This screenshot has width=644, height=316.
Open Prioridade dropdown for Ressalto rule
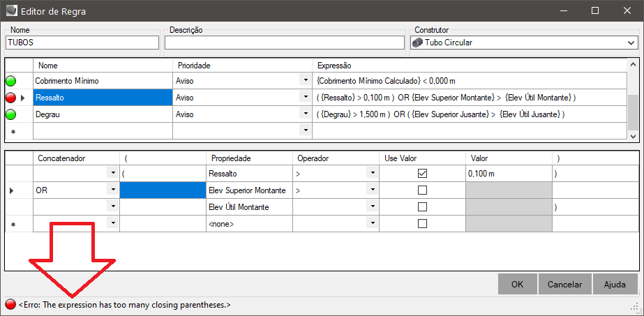(305, 98)
